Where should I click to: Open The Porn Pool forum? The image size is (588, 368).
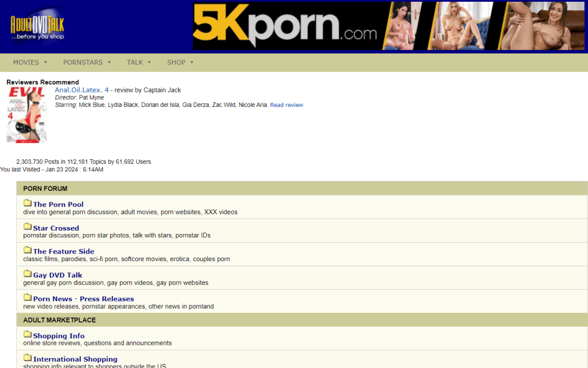[x=58, y=204]
